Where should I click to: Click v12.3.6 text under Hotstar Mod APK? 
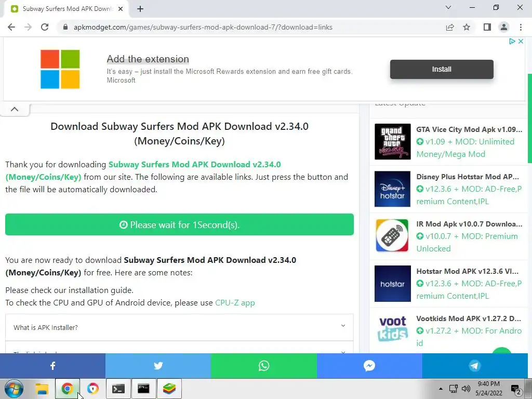coord(469,289)
